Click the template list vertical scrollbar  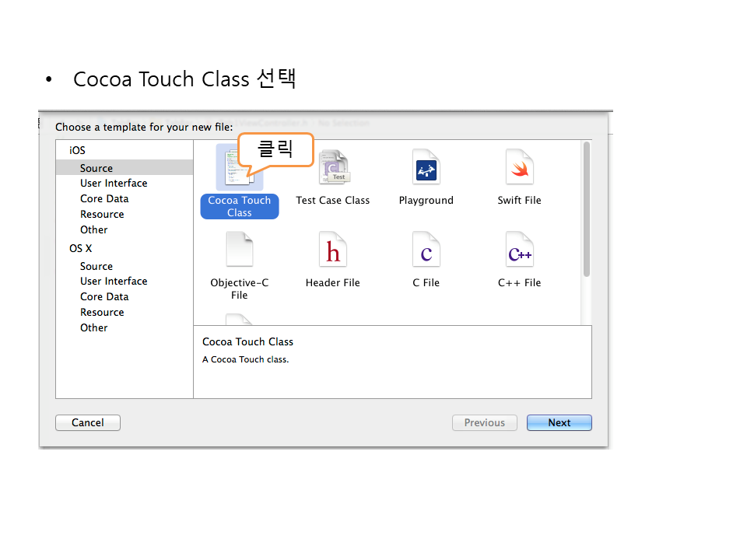coord(586,210)
